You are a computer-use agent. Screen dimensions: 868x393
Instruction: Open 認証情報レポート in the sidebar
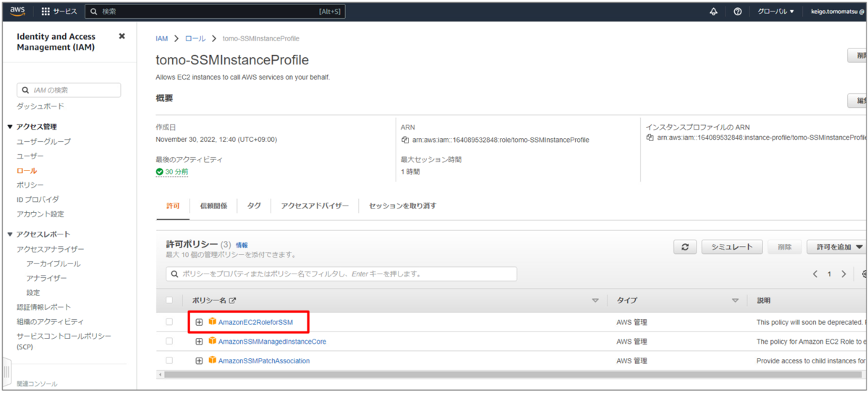point(43,307)
